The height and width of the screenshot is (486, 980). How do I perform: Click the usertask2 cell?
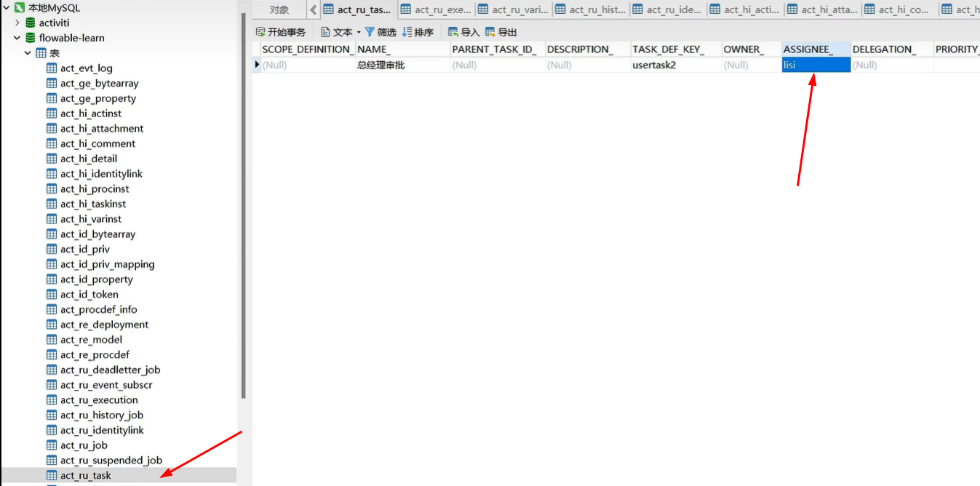pyautogui.click(x=677, y=65)
